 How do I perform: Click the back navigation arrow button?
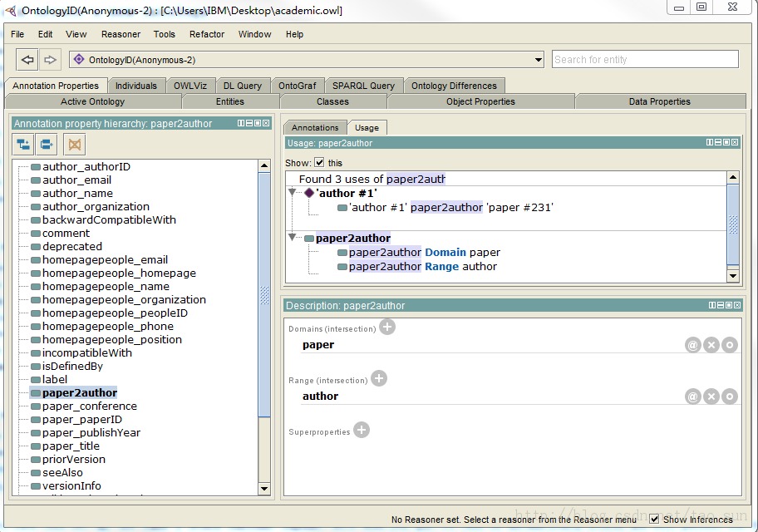[x=27, y=60]
